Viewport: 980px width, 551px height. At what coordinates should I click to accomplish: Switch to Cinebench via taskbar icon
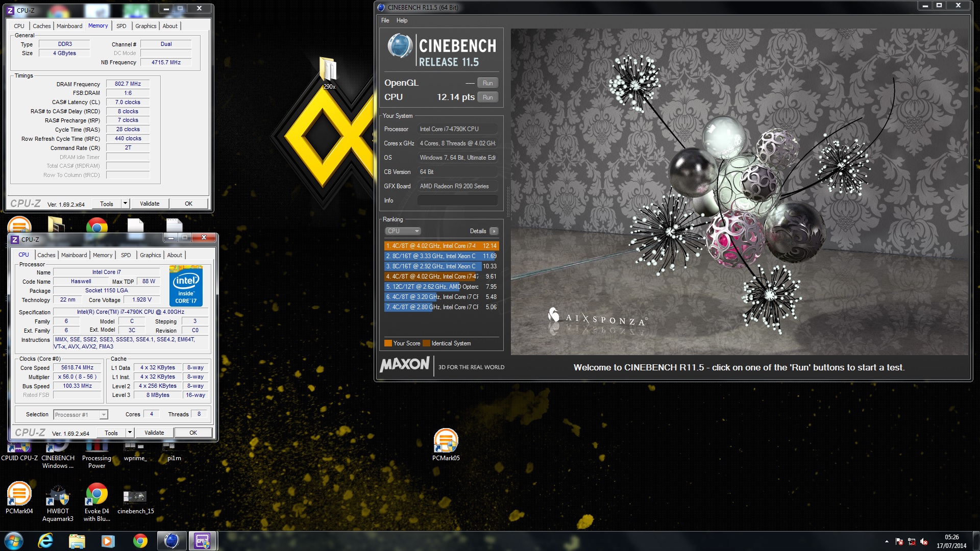pos(171,541)
